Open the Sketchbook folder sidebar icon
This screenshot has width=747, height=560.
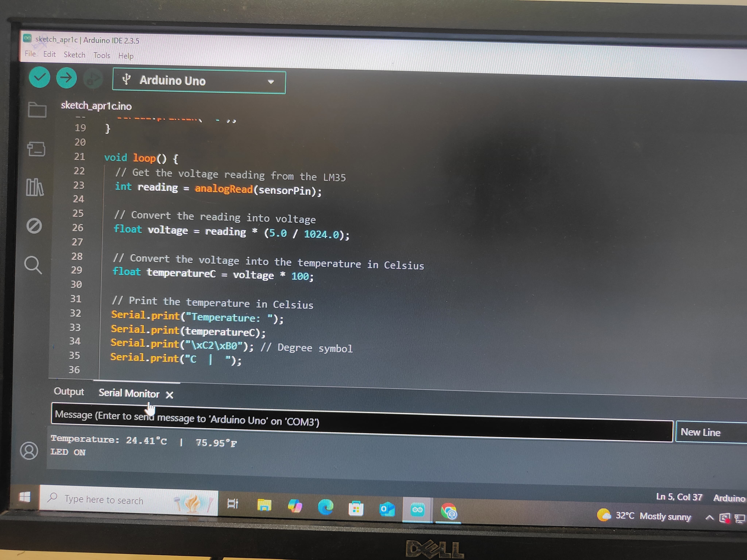click(37, 109)
